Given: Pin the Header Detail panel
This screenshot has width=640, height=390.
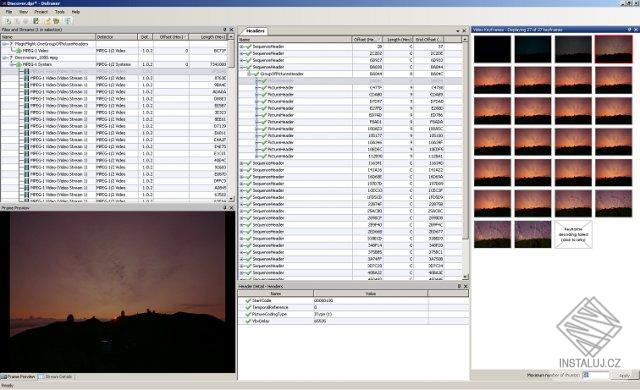Looking at the screenshot, I should (x=459, y=286).
